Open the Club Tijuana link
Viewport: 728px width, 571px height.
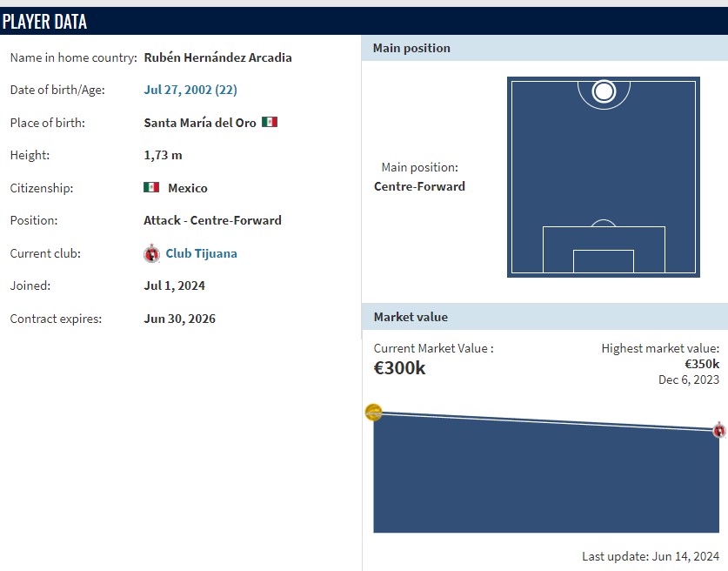click(x=201, y=253)
